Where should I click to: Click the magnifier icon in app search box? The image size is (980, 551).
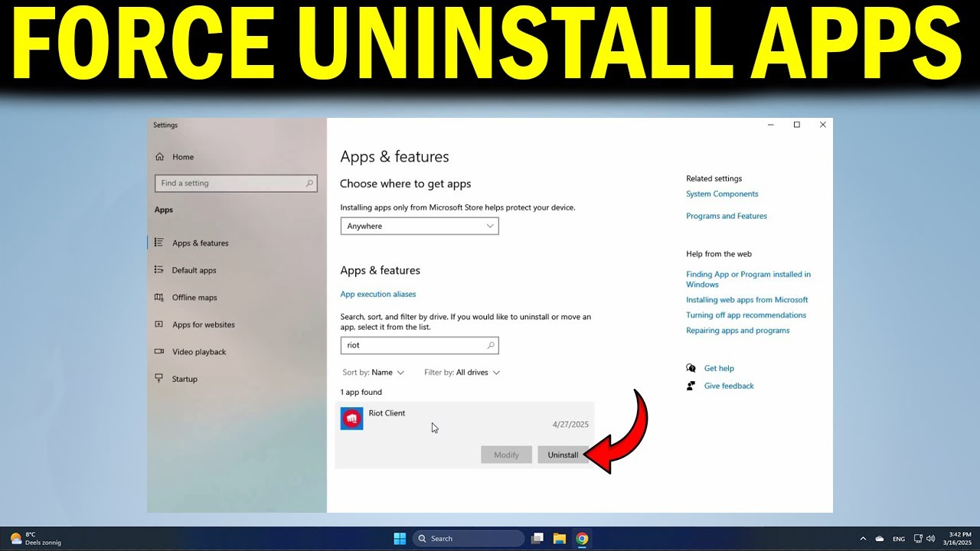(491, 345)
